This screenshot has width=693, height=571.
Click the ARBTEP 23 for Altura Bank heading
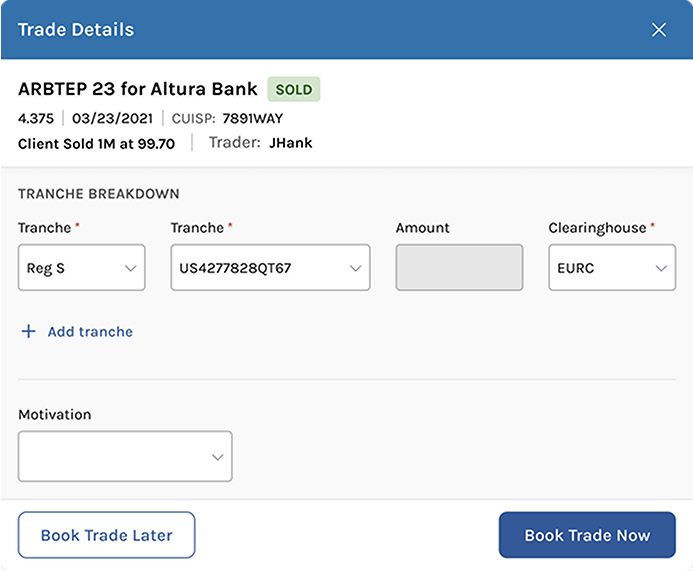click(137, 89)
